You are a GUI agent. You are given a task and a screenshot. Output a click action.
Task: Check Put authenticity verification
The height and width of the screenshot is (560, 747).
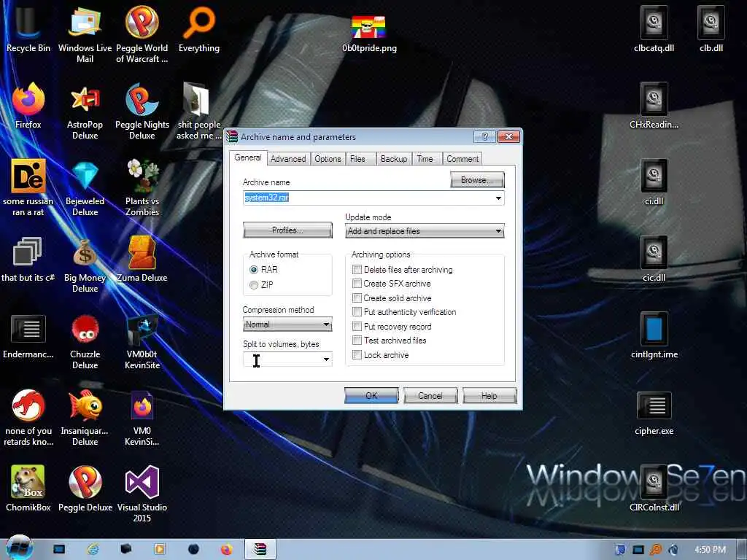[357, 312]
